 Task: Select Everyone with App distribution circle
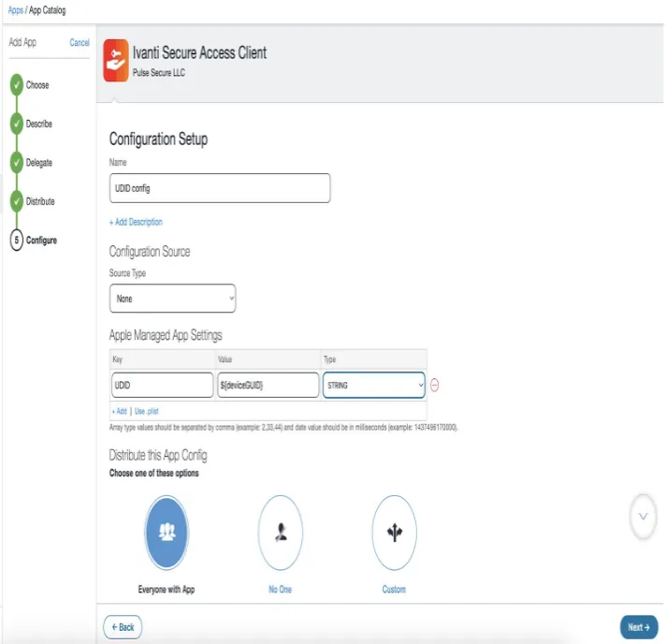166,533
